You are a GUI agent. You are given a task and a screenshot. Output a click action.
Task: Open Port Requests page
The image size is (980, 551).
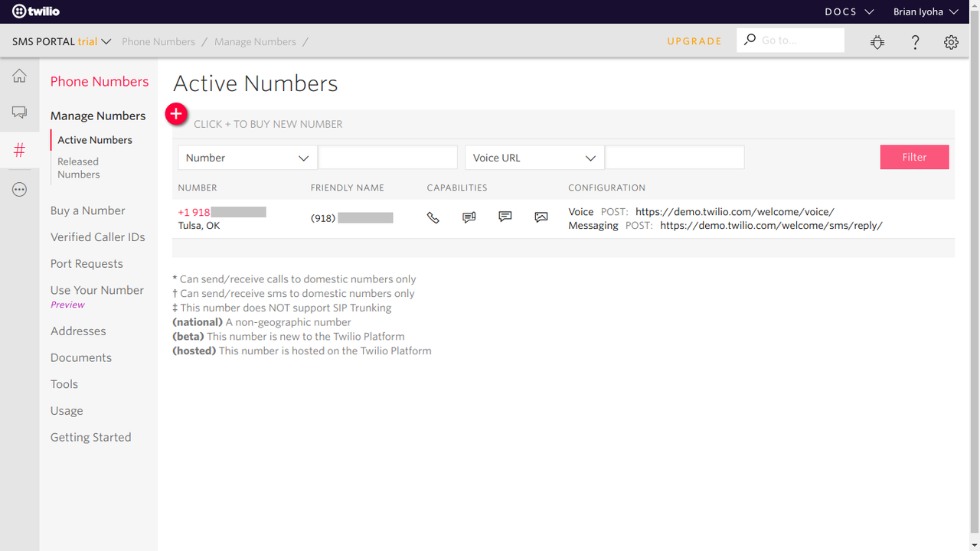pos(87,263)
